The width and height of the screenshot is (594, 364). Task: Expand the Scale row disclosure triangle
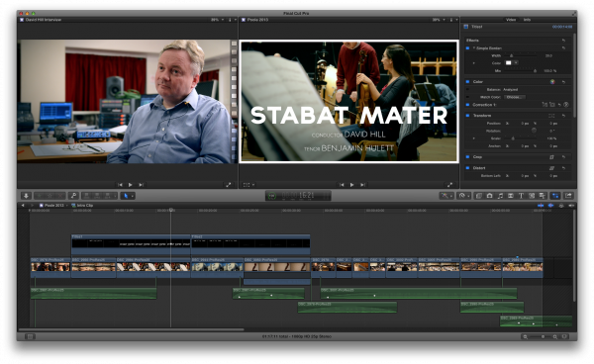point(473,138)
